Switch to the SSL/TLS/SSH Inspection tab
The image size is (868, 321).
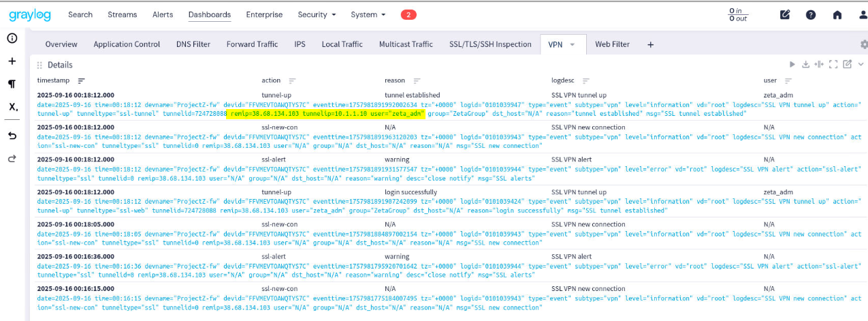click(x=490, y=44)
